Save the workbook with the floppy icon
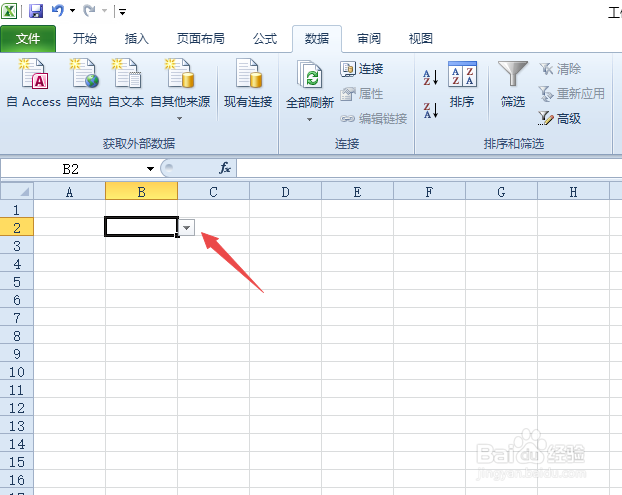This screenshot has width=622, height=495. [36, 11]
